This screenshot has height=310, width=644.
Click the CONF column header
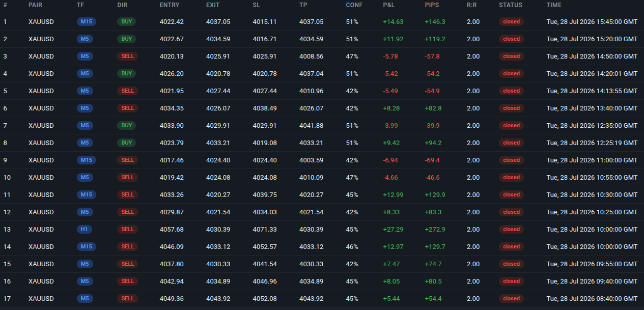(x=354, y=5)
